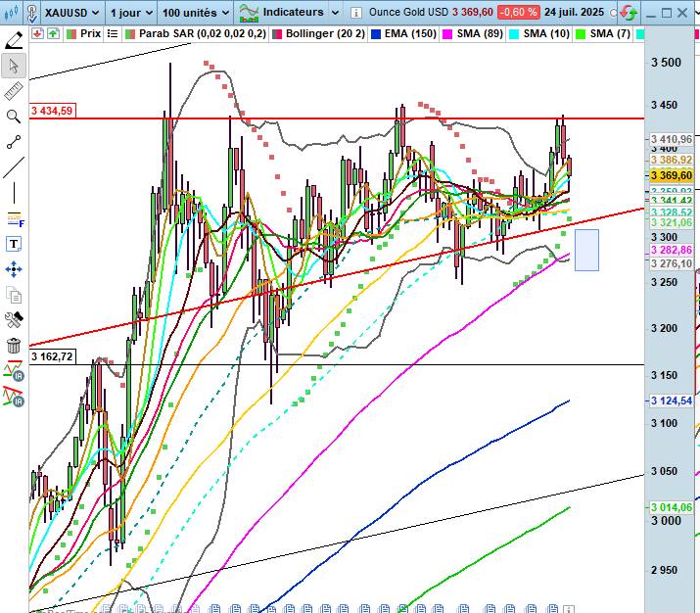Select the 3 434,59 resistance line label
The image size is (700, 613).
pyautogui.click(x=52, y=111)
